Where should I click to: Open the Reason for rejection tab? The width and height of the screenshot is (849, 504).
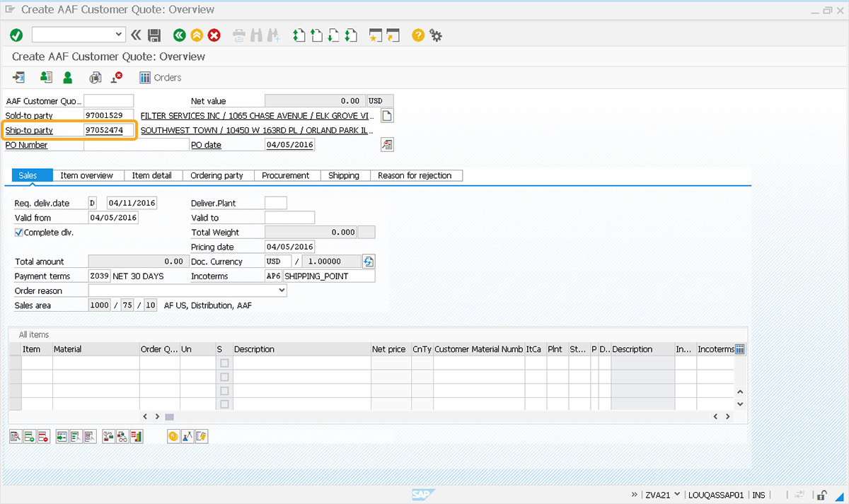pyautogui.click(x=415, y=175)
